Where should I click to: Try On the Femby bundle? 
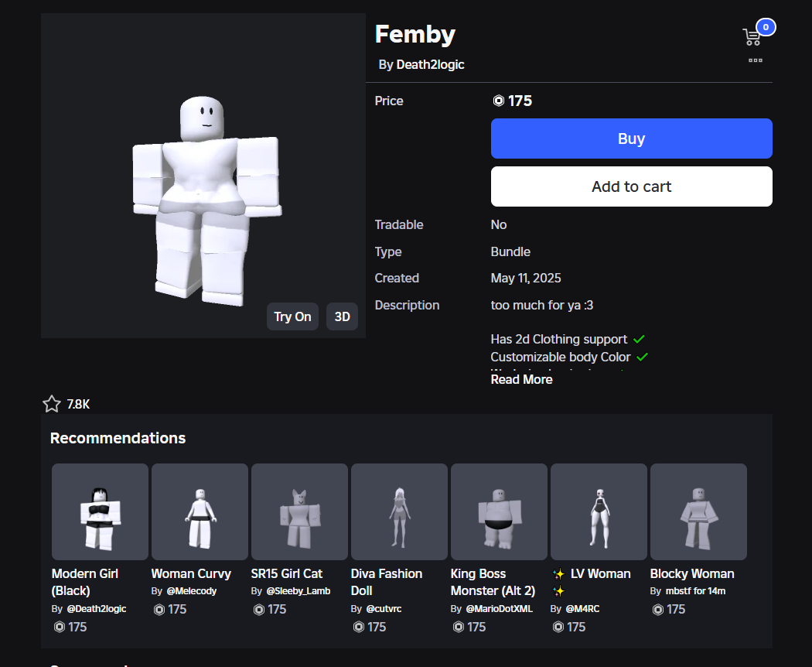292,316
